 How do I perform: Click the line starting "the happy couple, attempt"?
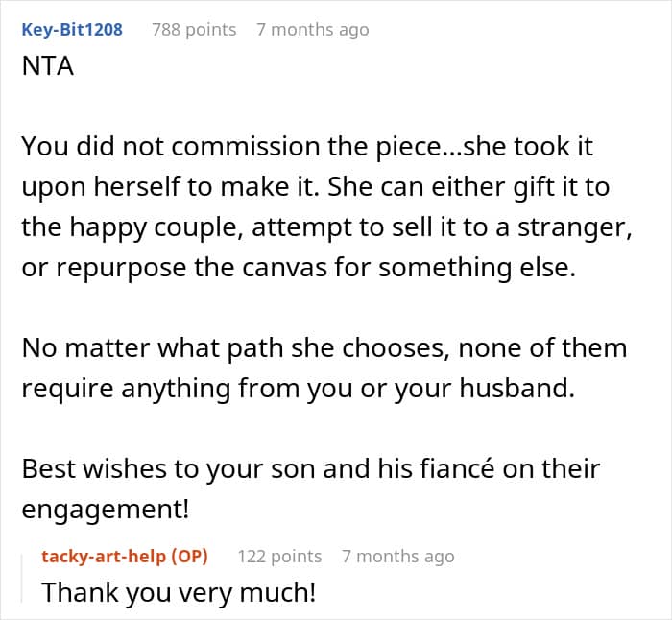(x=327, y=227)
